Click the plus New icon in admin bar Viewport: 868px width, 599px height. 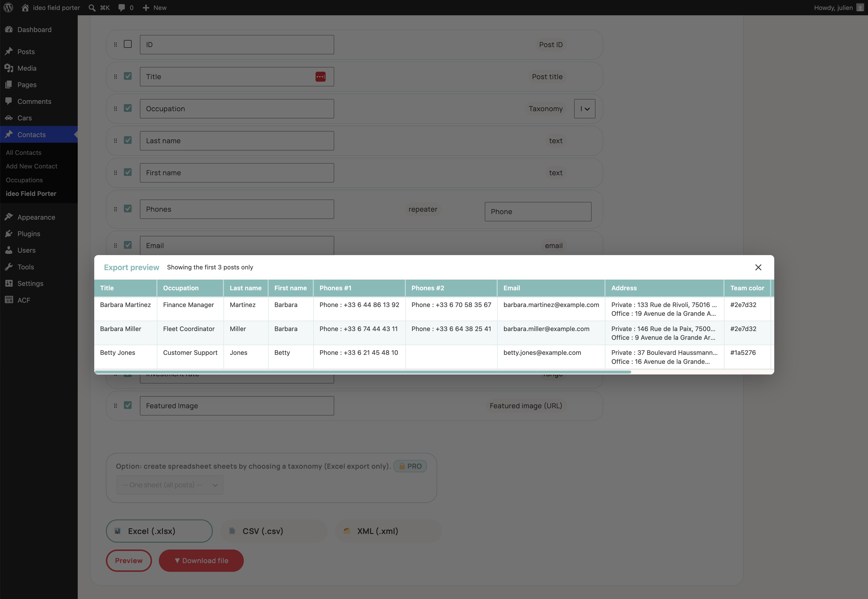pos(146,8)
